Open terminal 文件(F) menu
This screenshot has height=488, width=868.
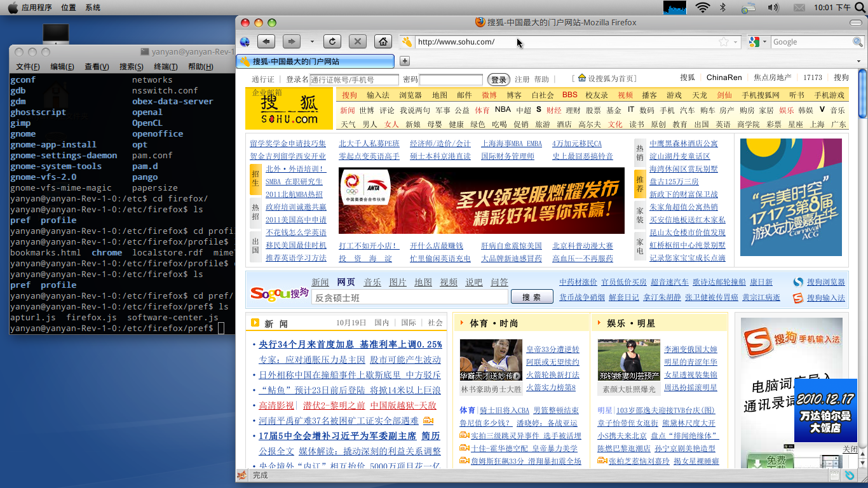coord(28,67)
